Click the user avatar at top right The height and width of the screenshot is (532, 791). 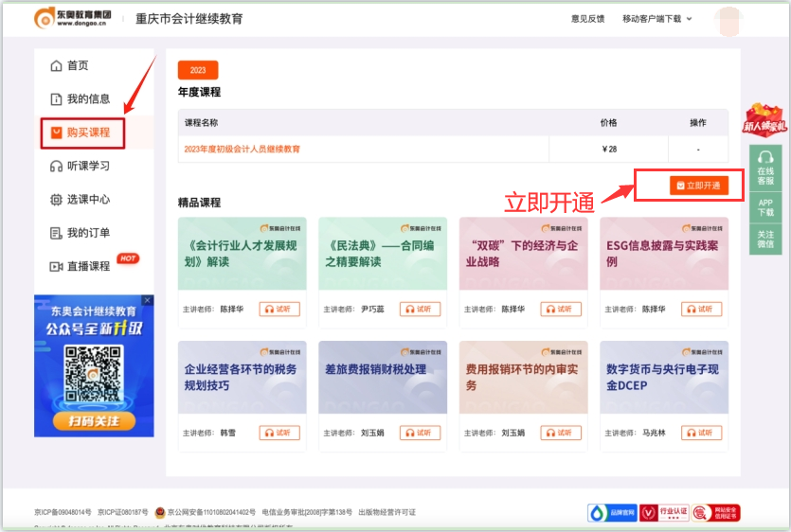pyautogui.click(x=728, y=19)
